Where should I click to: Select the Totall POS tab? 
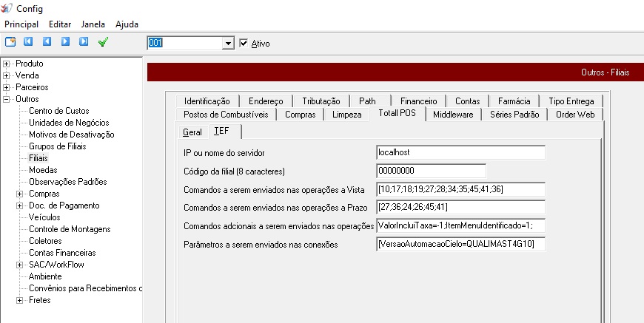[398, 113]
